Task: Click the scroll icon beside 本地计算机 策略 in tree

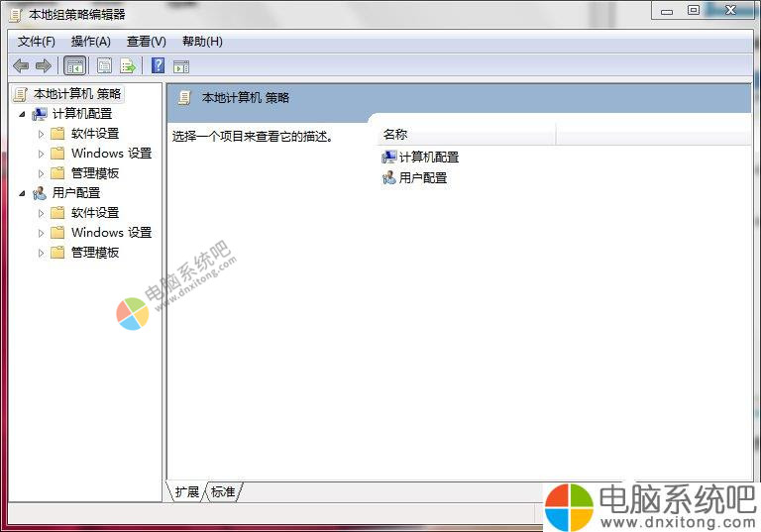Action: pos(21,94)
